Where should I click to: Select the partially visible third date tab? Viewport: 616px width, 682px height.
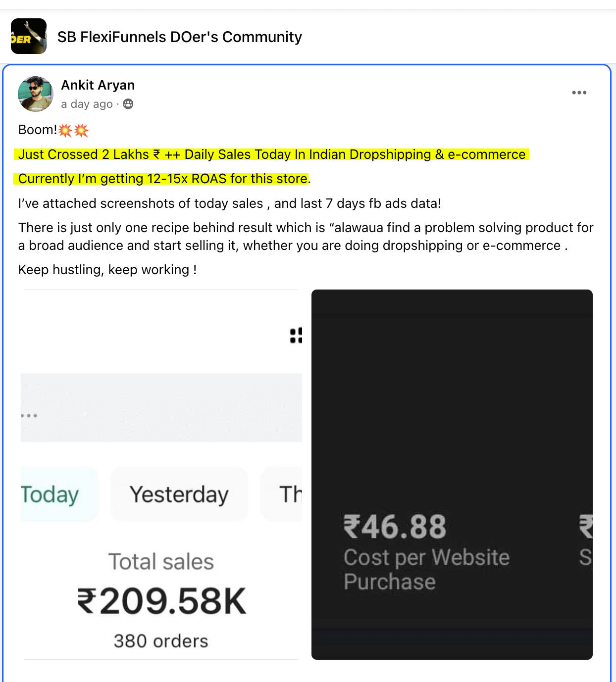pyautogui.click(x=291, y=494)
